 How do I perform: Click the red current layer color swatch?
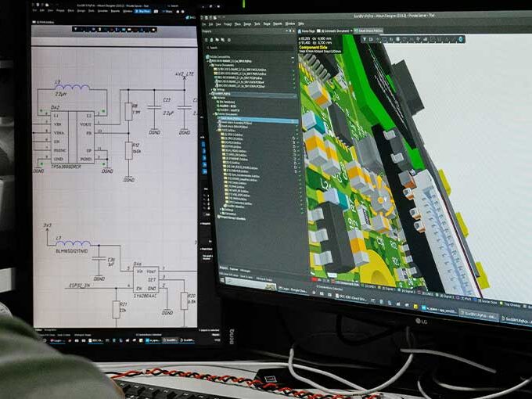(x=314, y=279)
